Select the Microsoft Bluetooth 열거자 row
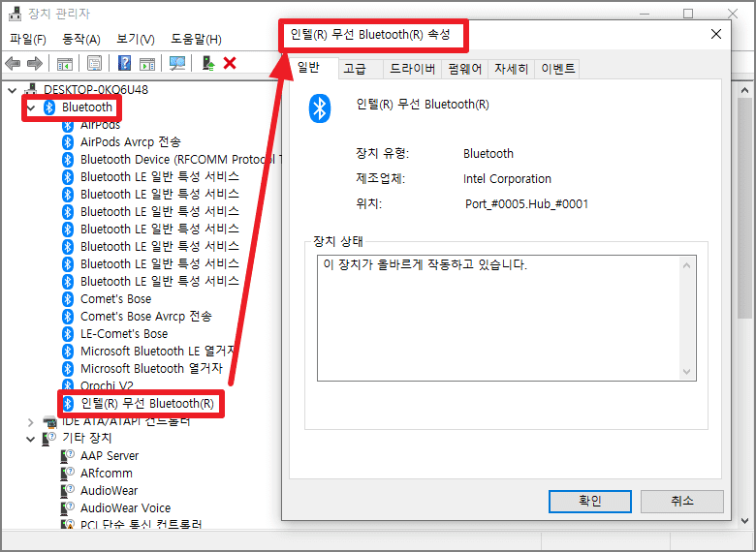756x552 pixels. pyautogui.click(x=151, y=368)
